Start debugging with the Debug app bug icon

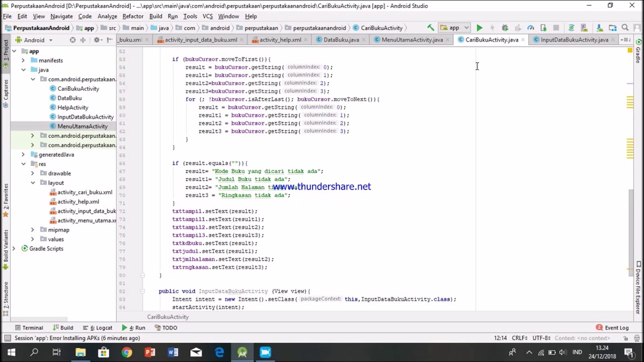coord(505,28)
